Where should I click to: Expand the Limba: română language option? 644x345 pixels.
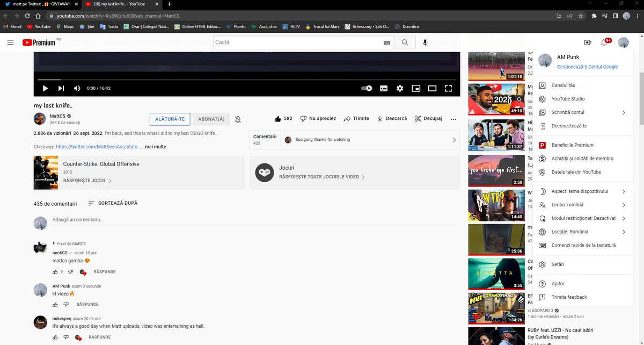(x=583, y=205)
